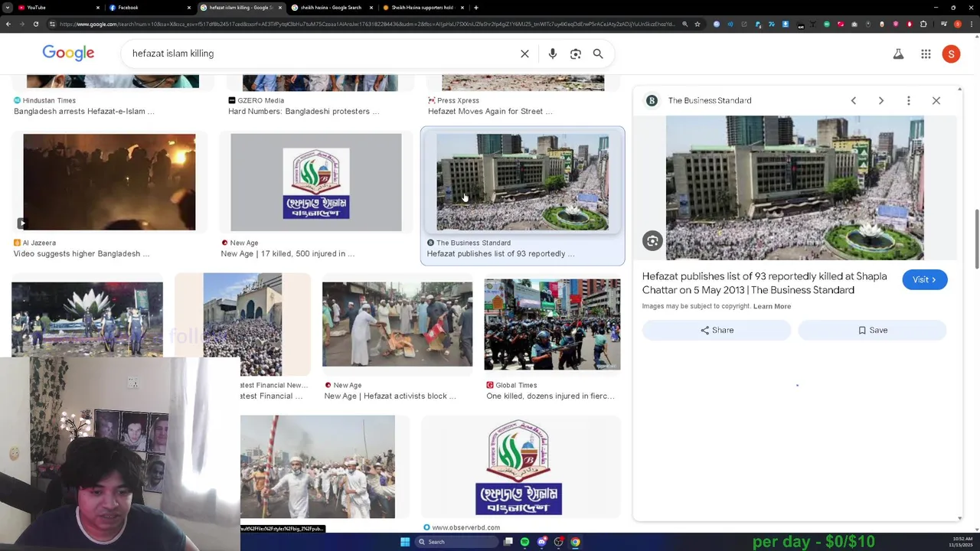Submit the search with the magnifier icon
Image resolution: width=980 pixels, height=551 pixels.
click(x=598, y=54)
